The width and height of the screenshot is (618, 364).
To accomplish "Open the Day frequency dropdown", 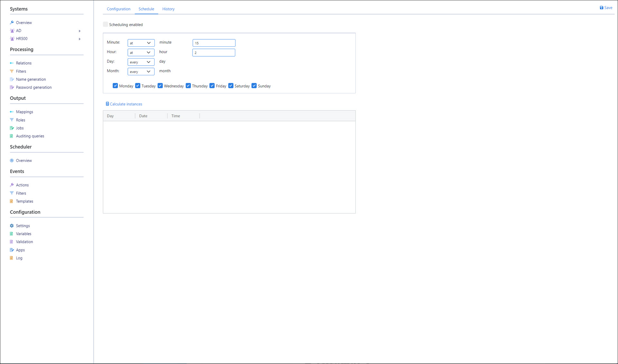I will [x=141, y=62].
